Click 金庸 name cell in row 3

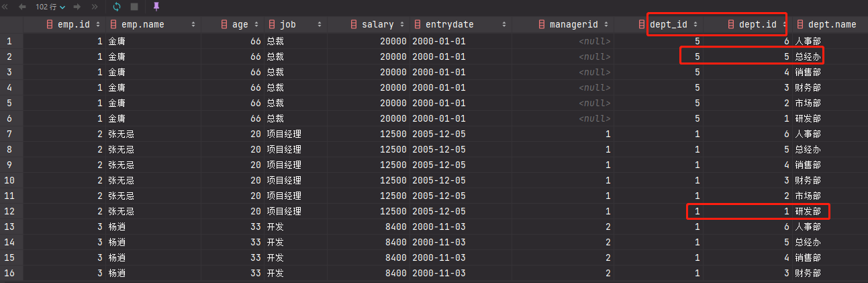pyautogui.click(x=152, y=72)
